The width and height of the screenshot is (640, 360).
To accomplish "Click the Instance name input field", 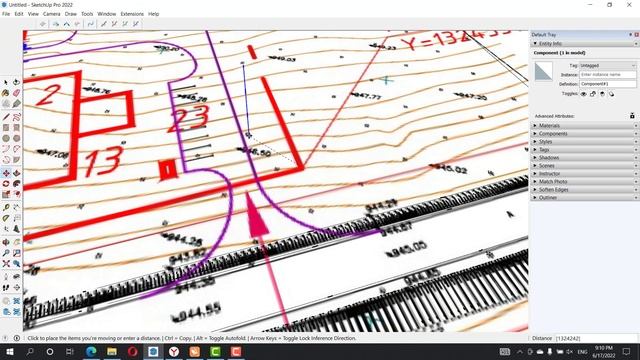I will pyautogui.click(x=608, y=75).
